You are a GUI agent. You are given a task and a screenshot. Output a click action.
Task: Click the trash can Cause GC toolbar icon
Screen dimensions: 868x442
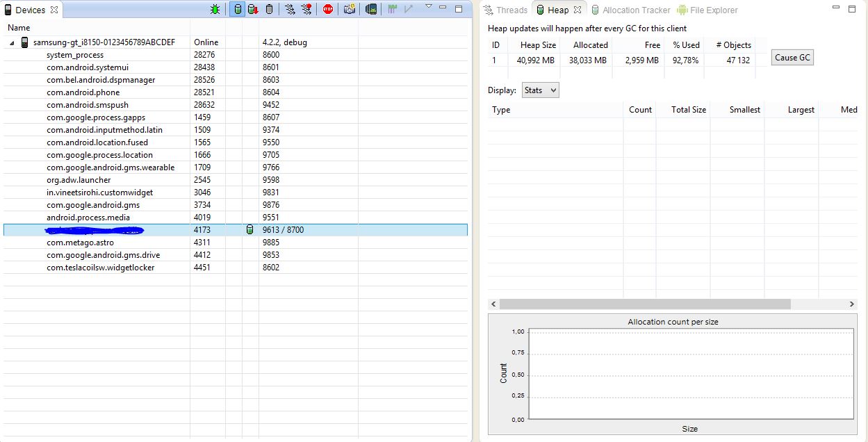(x=269, y=9)
